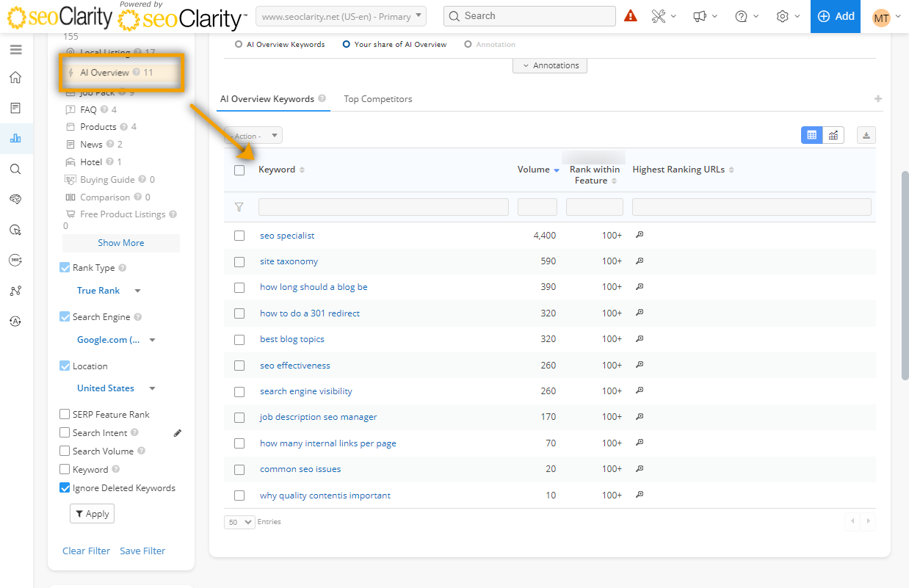909x588 pixels.
Task: Click the Clear Filter link
Action: pos(86,551)
